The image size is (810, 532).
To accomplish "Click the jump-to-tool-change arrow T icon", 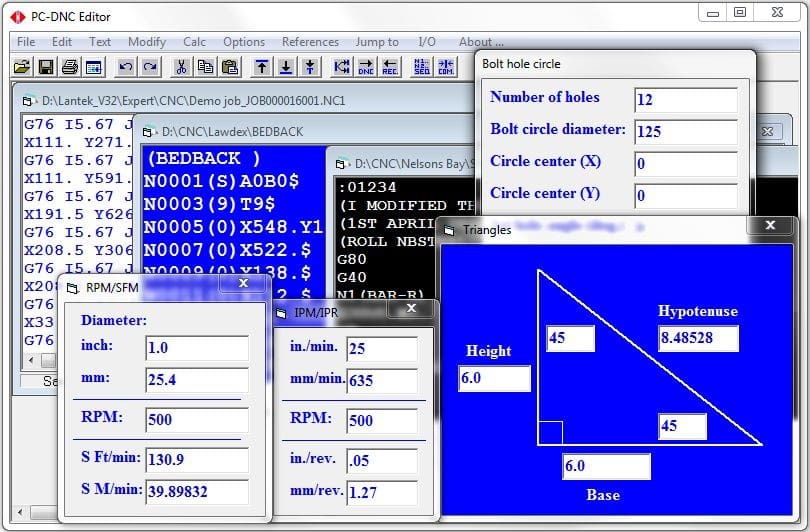I will (x=310, y=67).
